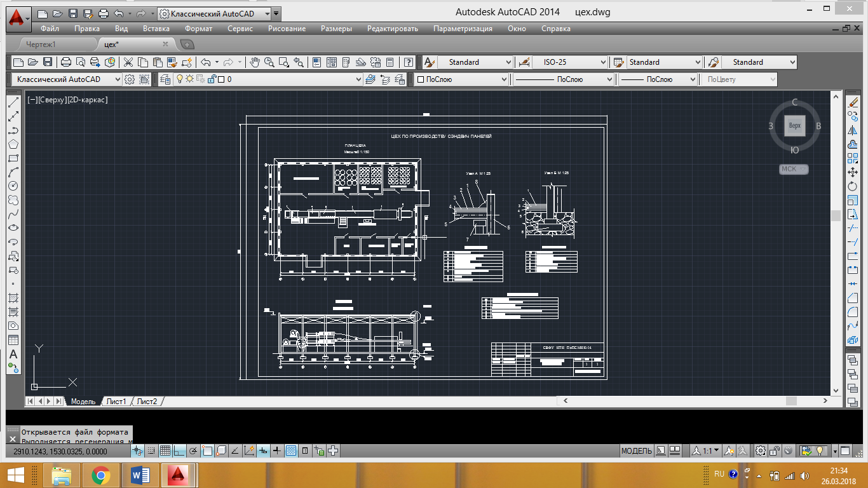Screen dimensions: 868x488
Task: Click the Hatch tool in draw toolbar
Action: pos(13,298)
